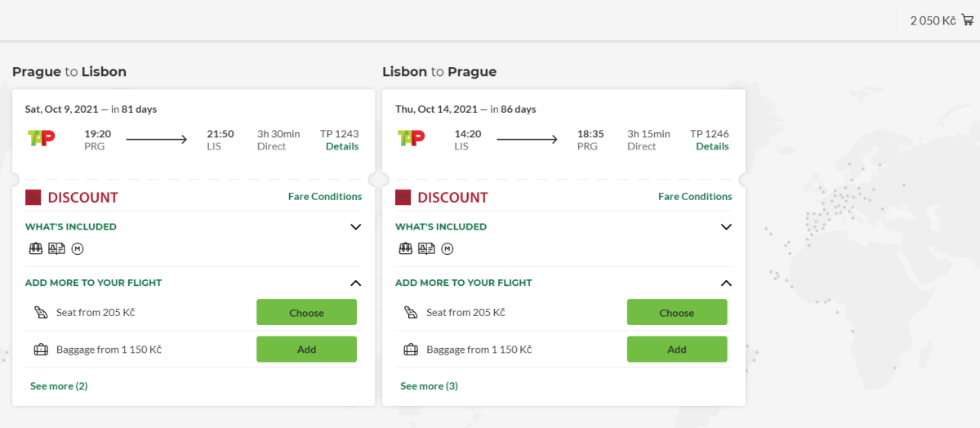Viewport: 980px width, 428px height.
Task: Expand What's Included for Lisbon to Prague
Action: 726,227
